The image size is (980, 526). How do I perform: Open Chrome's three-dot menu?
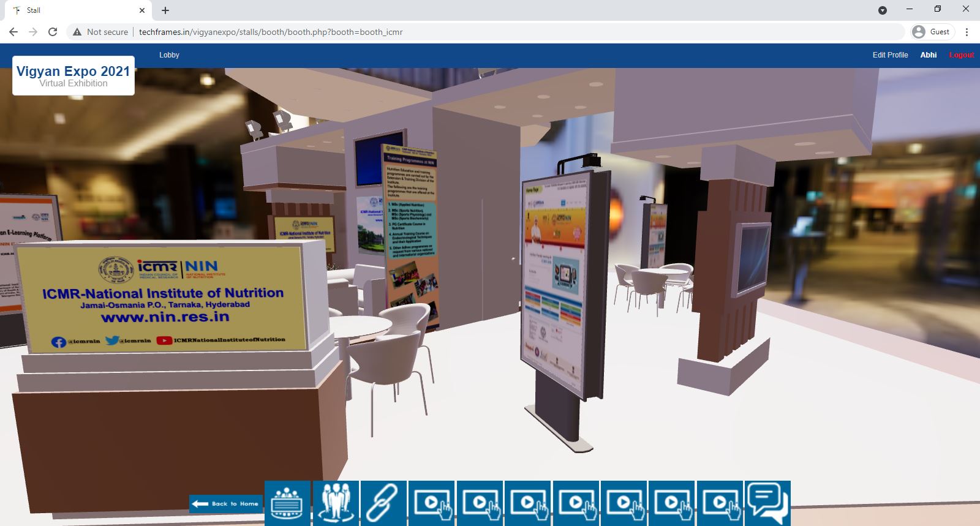tap(967, 32)
